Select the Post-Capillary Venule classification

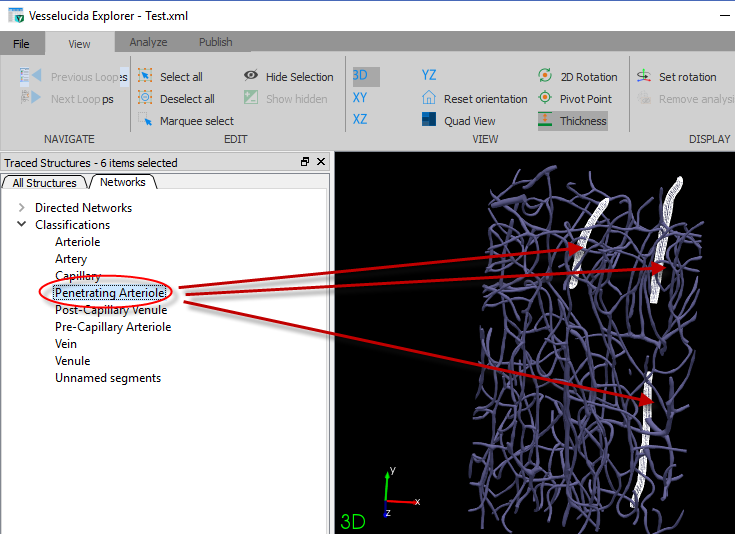(111, 310)
